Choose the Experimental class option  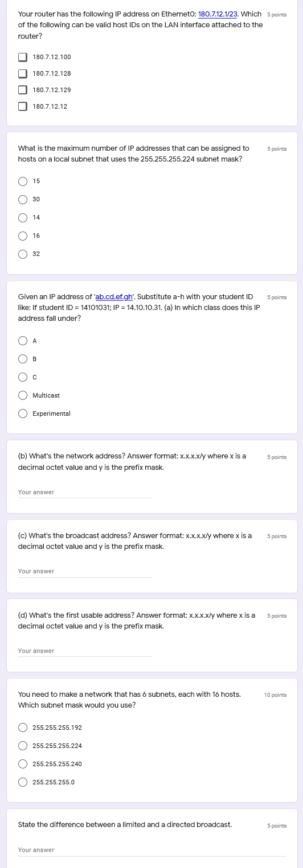(x=23, y=414)
